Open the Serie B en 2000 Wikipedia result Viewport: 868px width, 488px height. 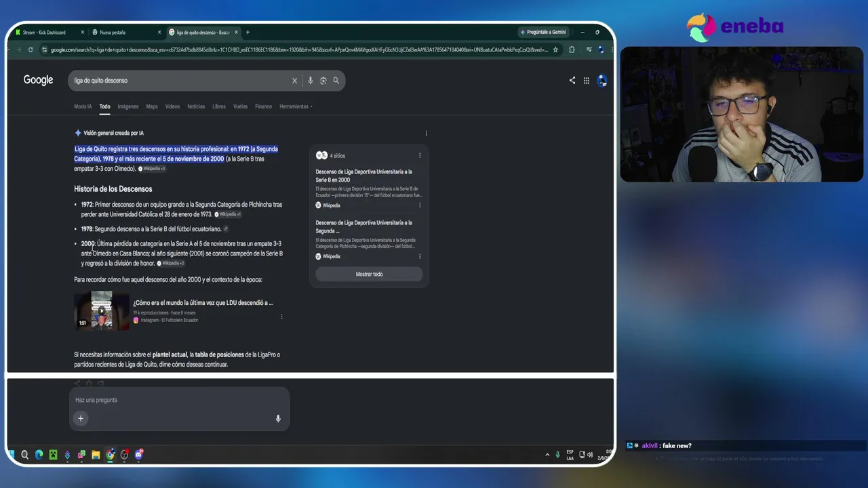click(363, 176)
